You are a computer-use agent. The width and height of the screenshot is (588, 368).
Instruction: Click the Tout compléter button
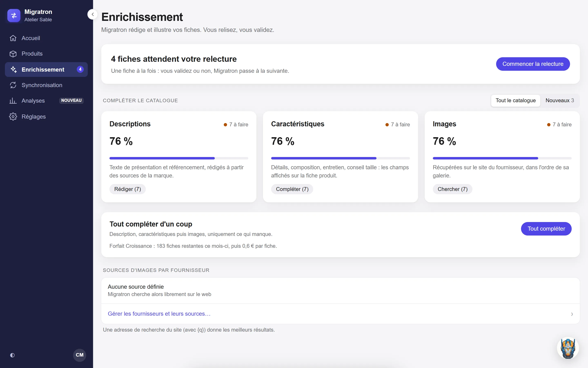pos(546,229)
